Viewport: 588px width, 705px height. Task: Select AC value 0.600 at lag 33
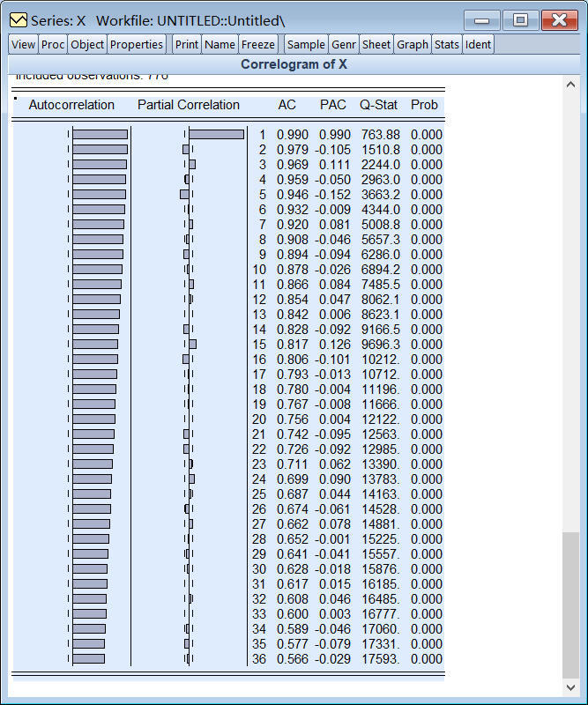pos(293,614)
